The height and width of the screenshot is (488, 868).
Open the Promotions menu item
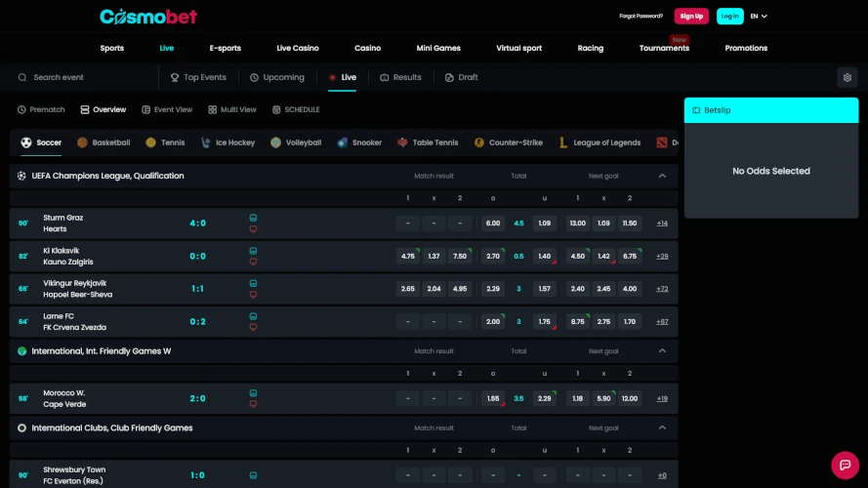click(746, 48)
